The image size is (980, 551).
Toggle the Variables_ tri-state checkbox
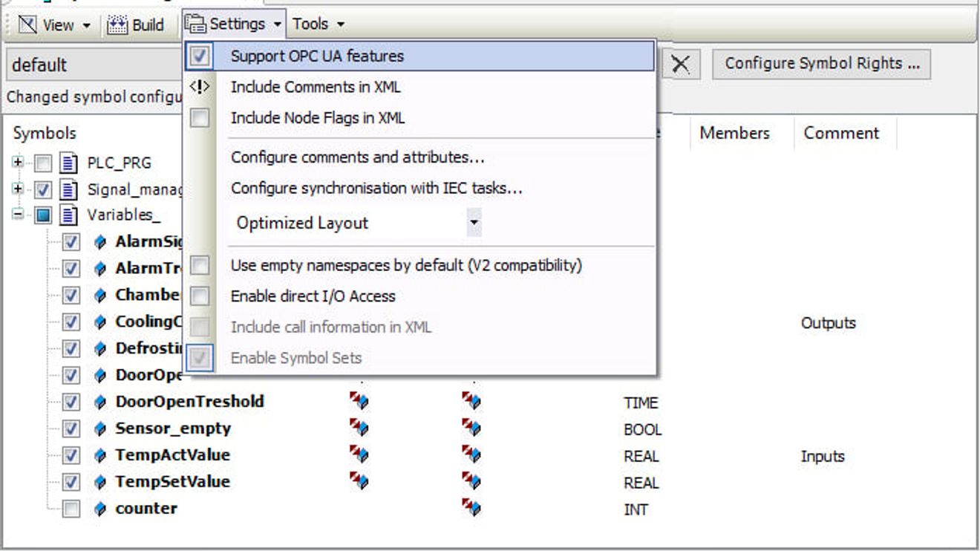pyautogui.click(x=43, y=217)
